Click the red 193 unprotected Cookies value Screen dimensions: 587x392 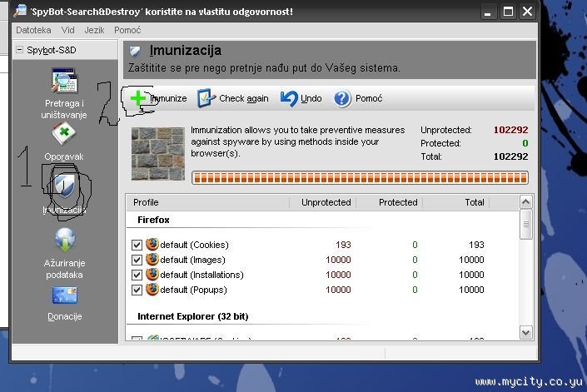tap(343, 245)
